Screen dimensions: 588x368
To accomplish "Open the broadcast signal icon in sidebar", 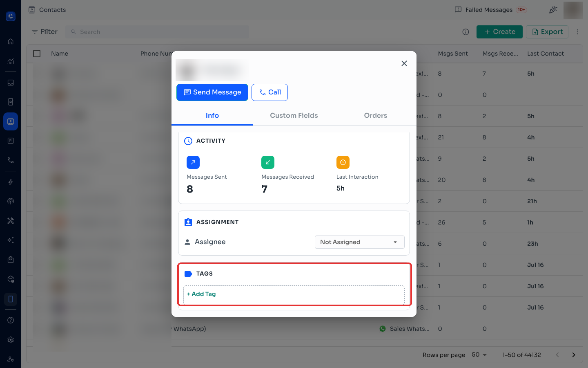I will click(11, 201).
